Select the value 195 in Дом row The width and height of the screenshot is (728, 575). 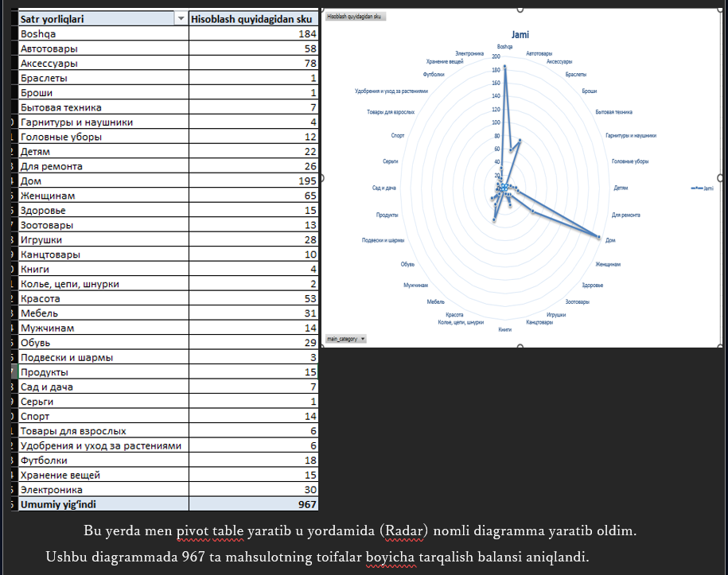pos(254,181)
